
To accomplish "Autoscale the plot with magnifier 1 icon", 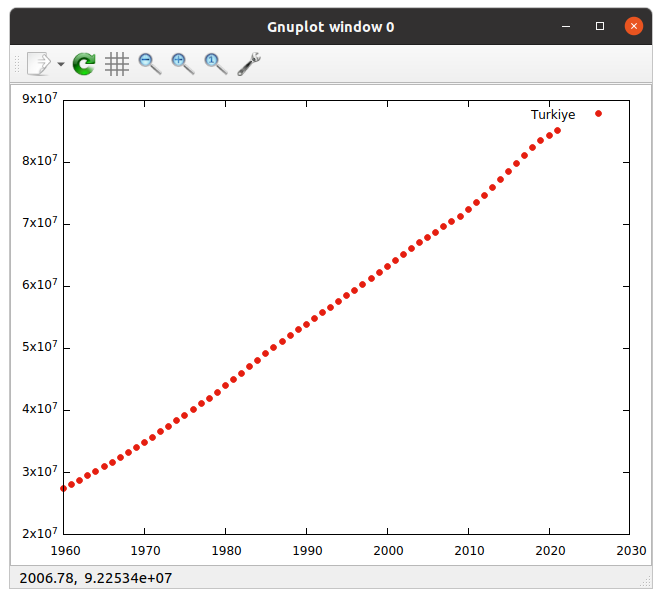I will coord(215,64).
